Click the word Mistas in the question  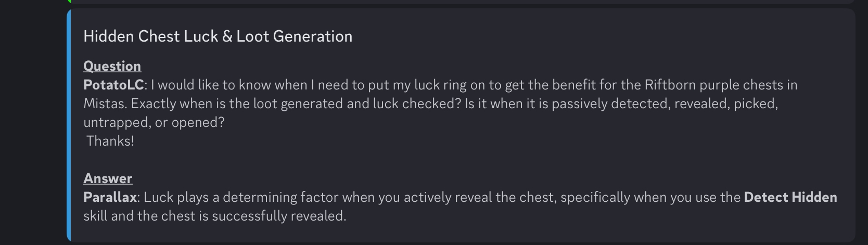coord(104,104)
